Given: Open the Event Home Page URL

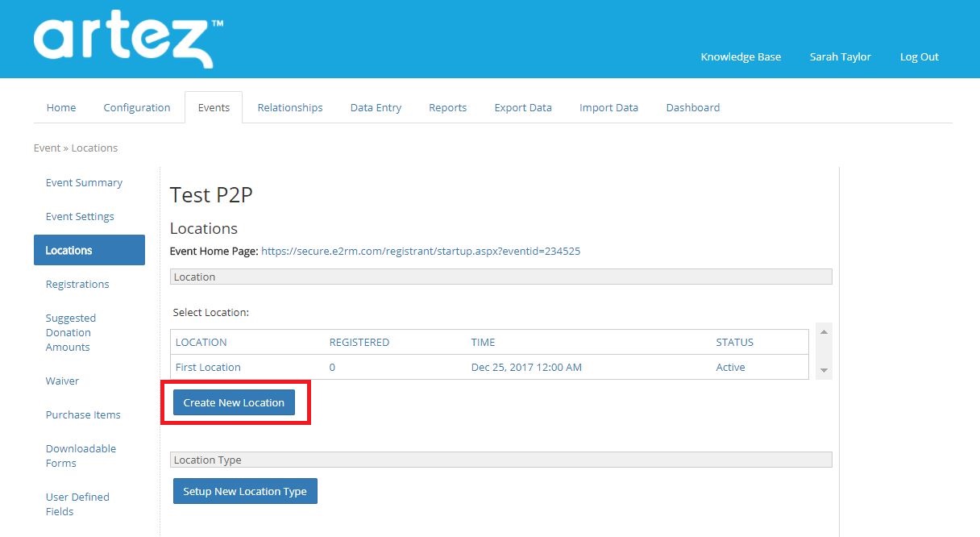Looking at the screenshot, I should (x=421, y=251).
